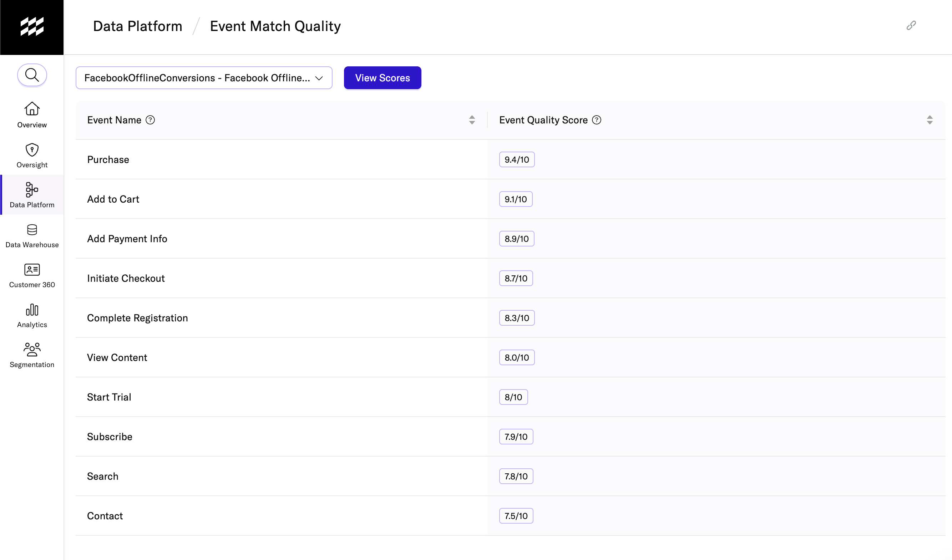
Task: Copy page link via chain icon
Action: point(911,26)
